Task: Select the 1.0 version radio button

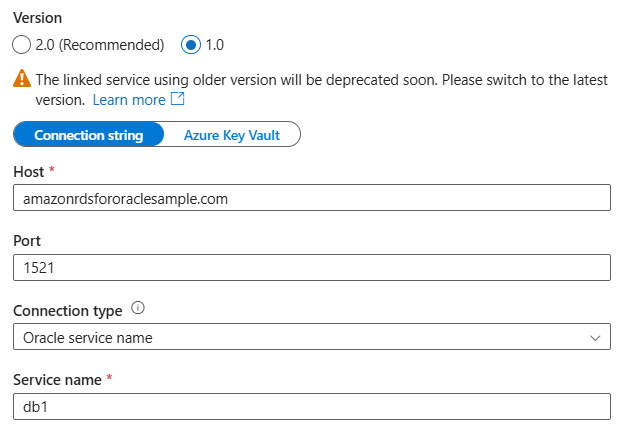Action: (x=190, y=45)
